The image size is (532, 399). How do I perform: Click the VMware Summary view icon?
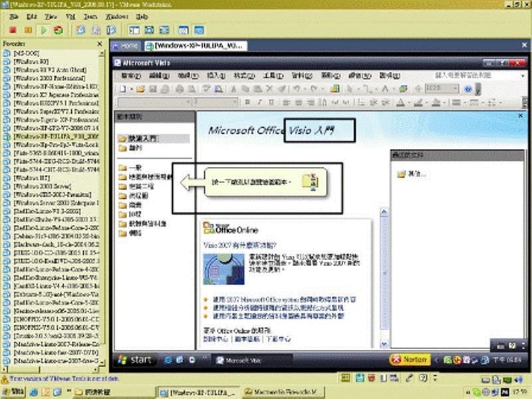pyautogui.click(x=184, y=30)
